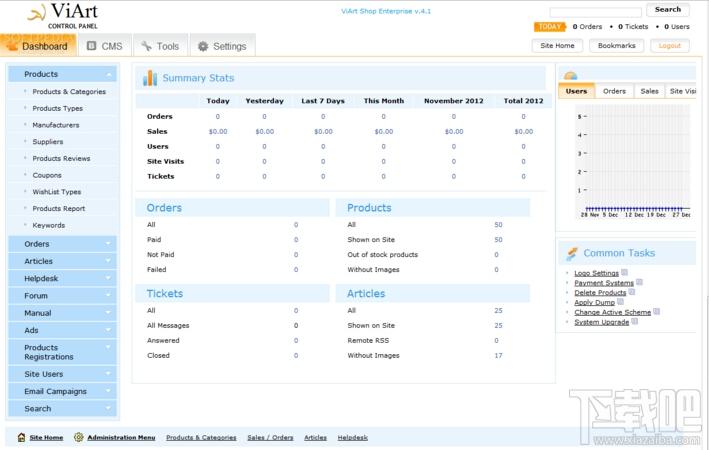
Task: Click bookmark icon next to Delete Products
Action: (632, 292)
